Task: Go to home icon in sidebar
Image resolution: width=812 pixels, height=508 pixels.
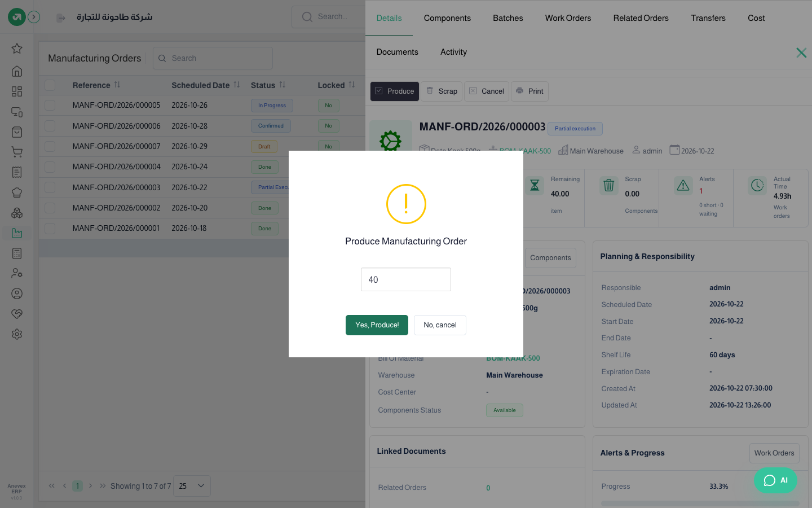Action: (17, 71)
